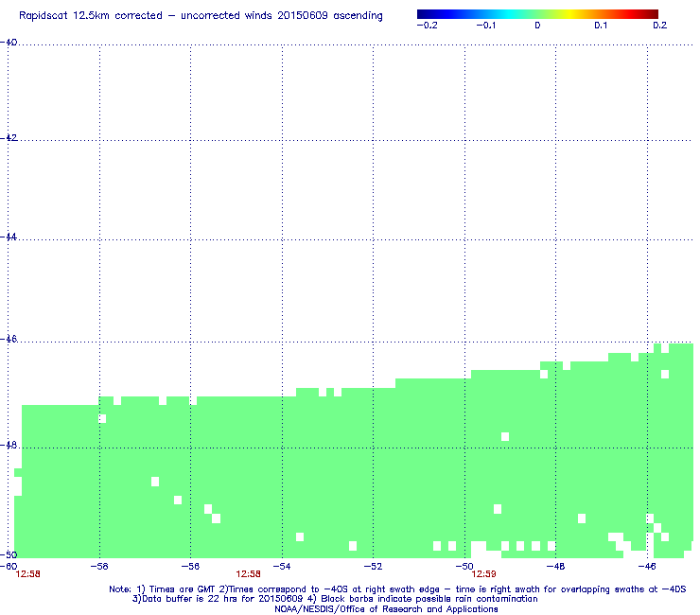Click the latitude axis label "-44"
The image size is (700, 615).
pos(9,237)
